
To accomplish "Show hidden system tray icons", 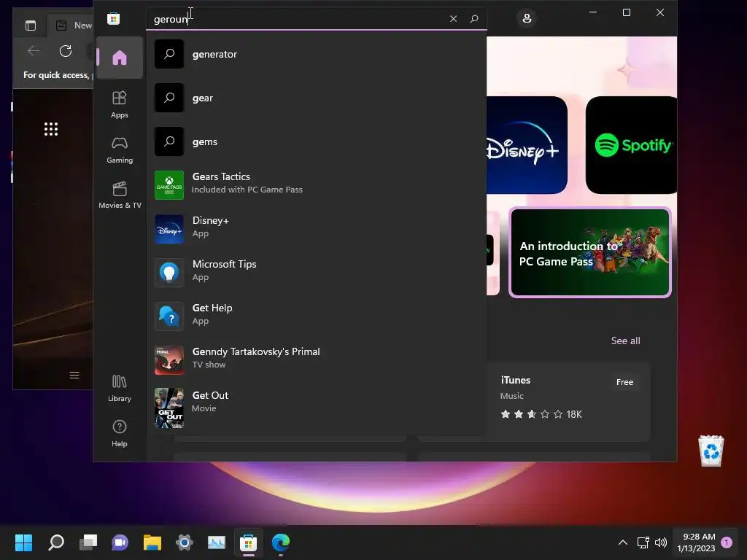I will [x=623, y=542].
